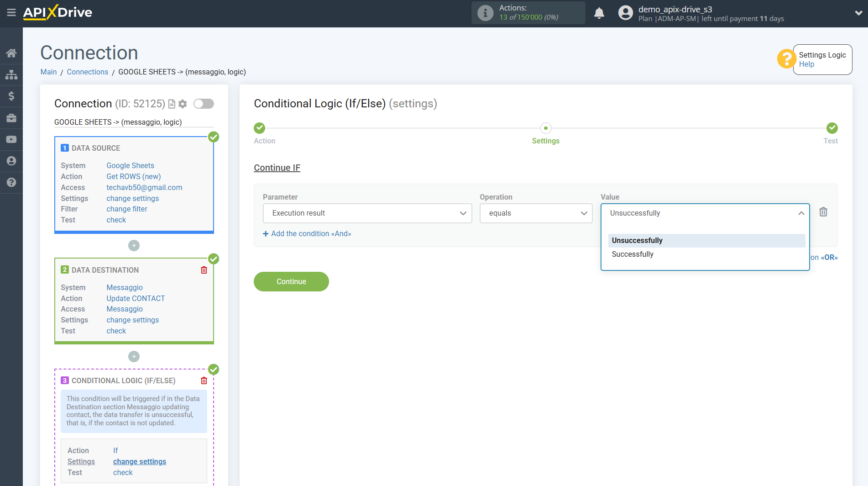Open the Settings Logic Help link

tap(806, 64)
